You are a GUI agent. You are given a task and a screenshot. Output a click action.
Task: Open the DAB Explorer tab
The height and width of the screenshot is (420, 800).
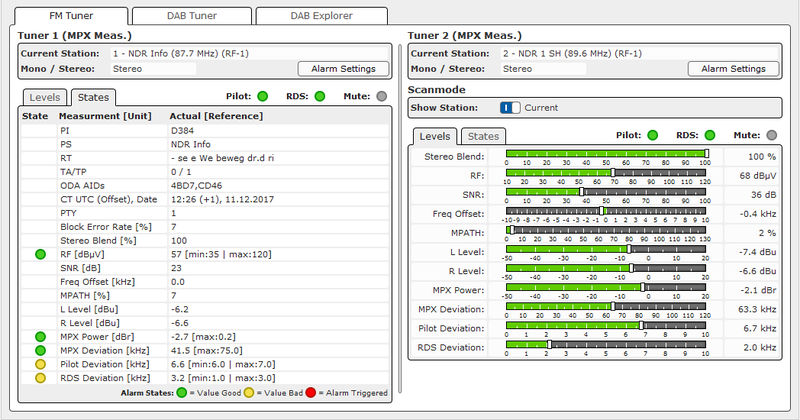coord(321,16)
